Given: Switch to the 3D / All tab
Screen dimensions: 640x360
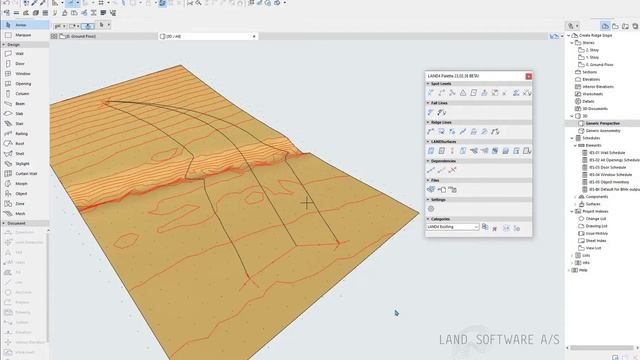Looking at the screenshot, I should [209, 36].
